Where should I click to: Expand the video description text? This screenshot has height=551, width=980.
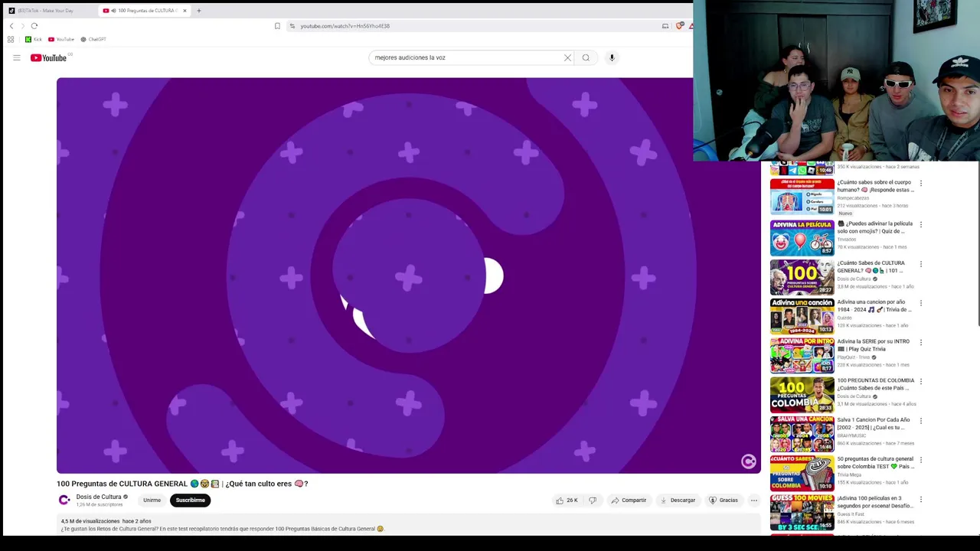pyautogui.click(x=222, y=529)
